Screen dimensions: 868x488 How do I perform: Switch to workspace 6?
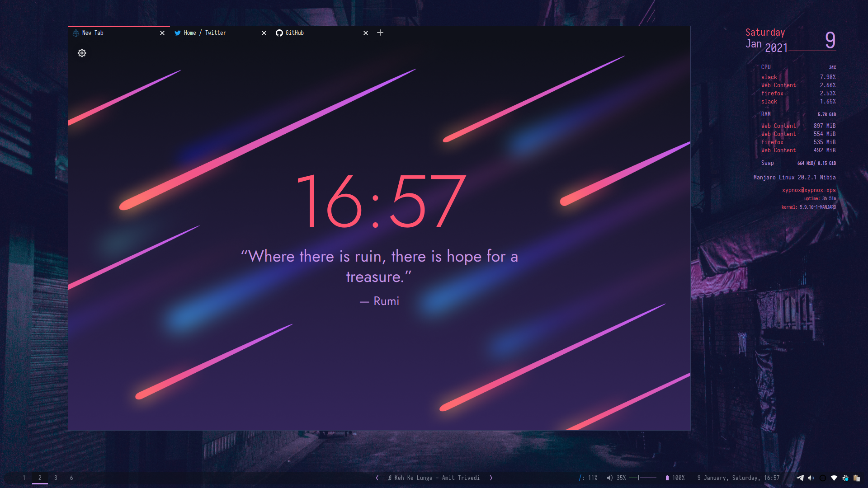(x=71, y=478)
